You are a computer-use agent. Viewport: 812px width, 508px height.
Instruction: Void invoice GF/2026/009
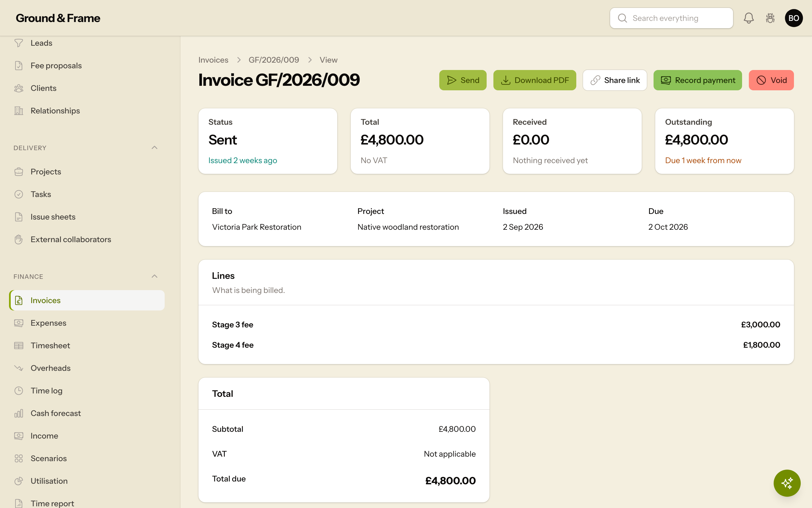tap(771, 80)
